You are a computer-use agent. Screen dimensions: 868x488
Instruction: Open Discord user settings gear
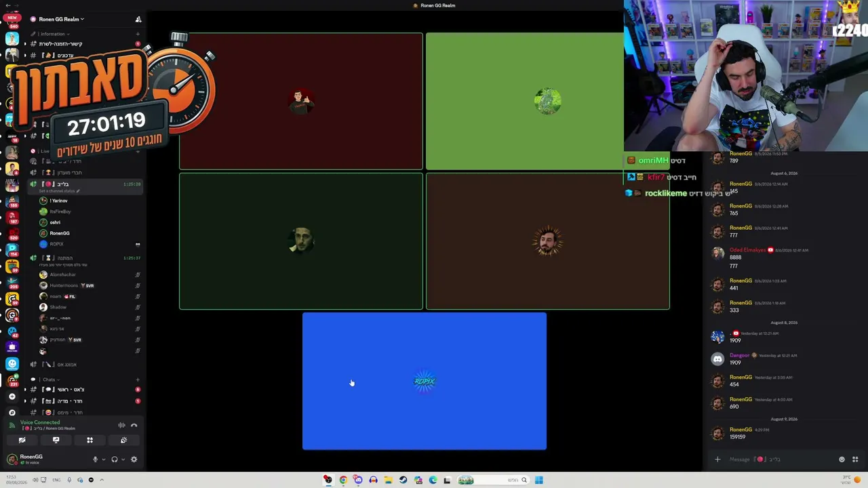point(134,460)
